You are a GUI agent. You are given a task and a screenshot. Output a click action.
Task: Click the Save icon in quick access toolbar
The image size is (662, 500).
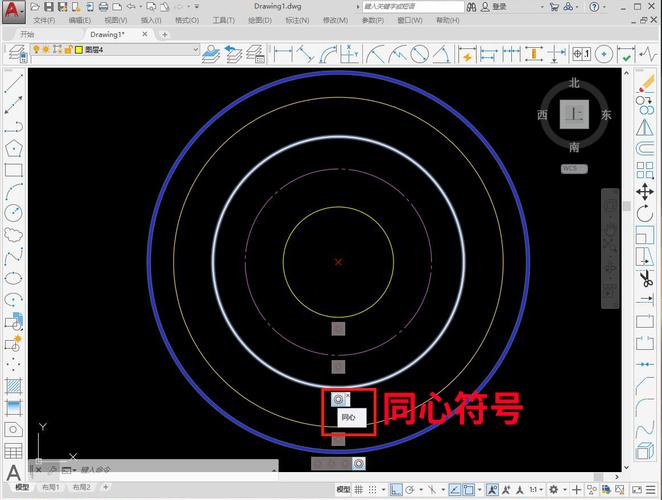[x=62, y=6]
